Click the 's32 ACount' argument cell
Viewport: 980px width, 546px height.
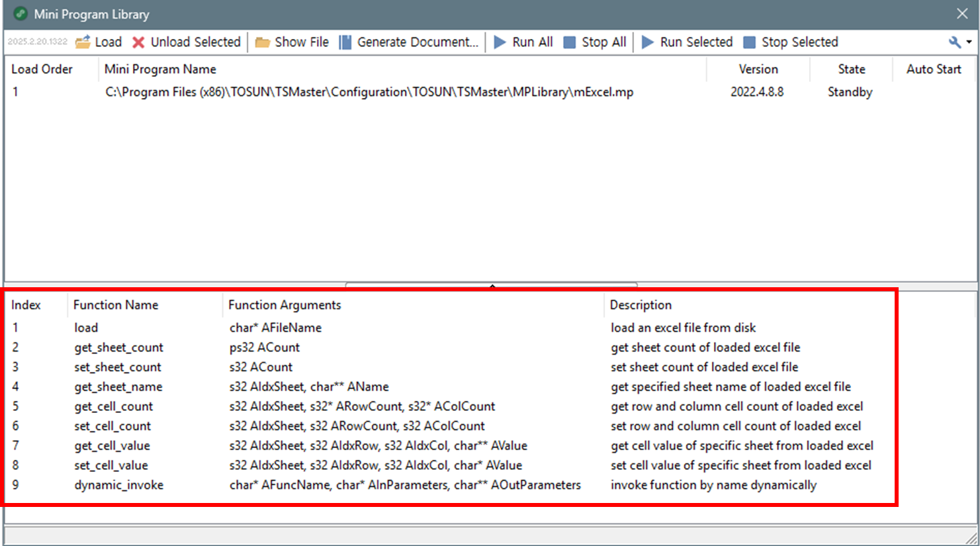click(x=261, y=367)
